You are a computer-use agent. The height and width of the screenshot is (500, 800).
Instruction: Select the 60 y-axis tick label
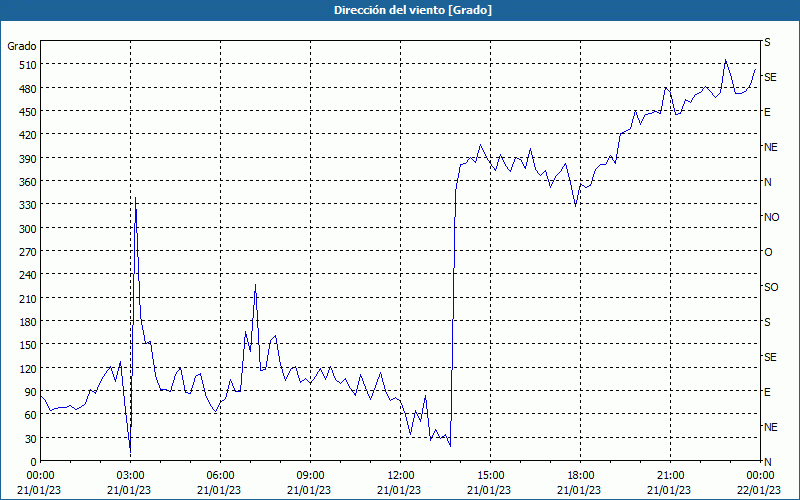[31, 415]
